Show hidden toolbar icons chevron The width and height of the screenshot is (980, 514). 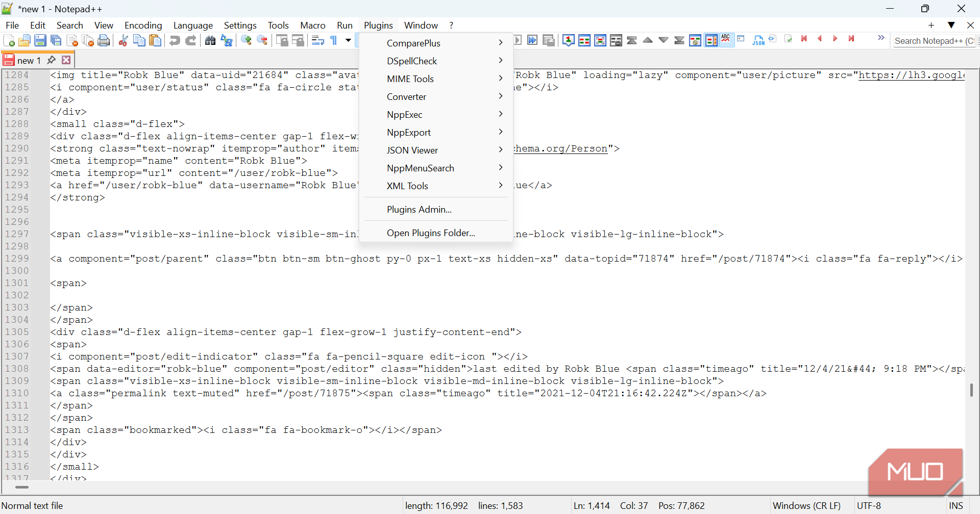(881, 38)
